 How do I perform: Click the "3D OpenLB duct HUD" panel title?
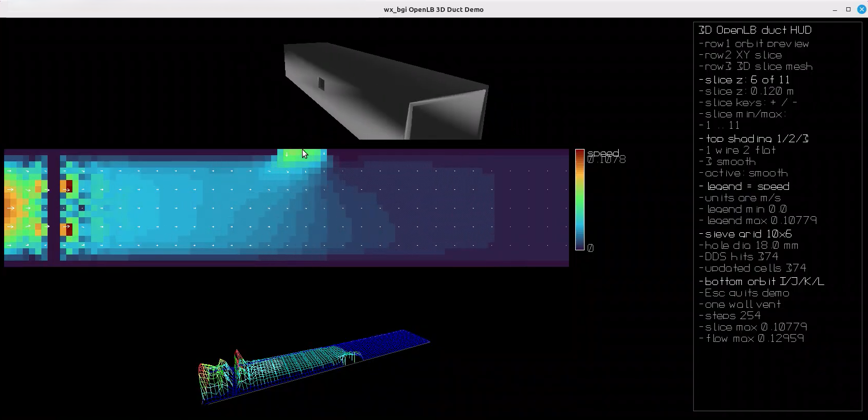click(x=755, y=30)
